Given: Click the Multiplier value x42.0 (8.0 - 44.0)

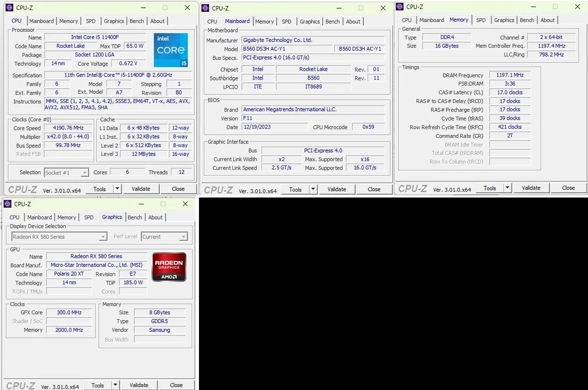Looking at the screenshot, I should click(68, 137).
